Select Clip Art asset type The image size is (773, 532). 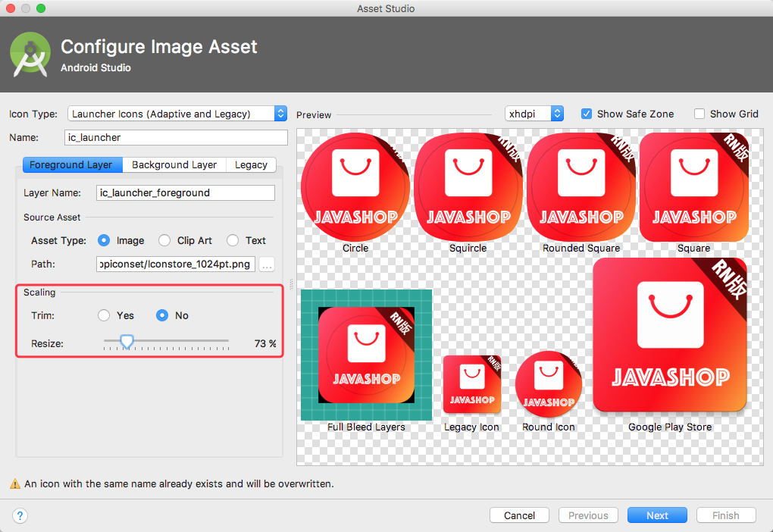coord(164,240)
